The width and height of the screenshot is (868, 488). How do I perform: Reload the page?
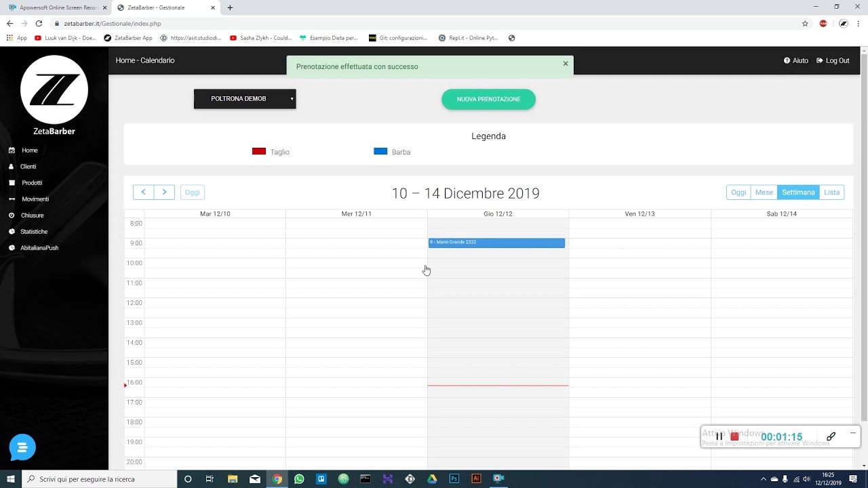coord(39,23)
